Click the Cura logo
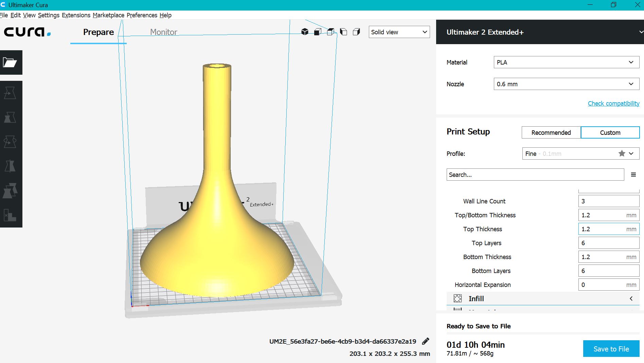 (27, 32)
